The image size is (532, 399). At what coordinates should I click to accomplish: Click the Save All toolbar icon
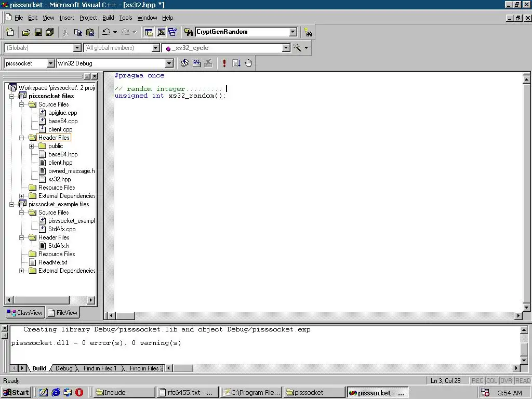click(x=50, y=32)
